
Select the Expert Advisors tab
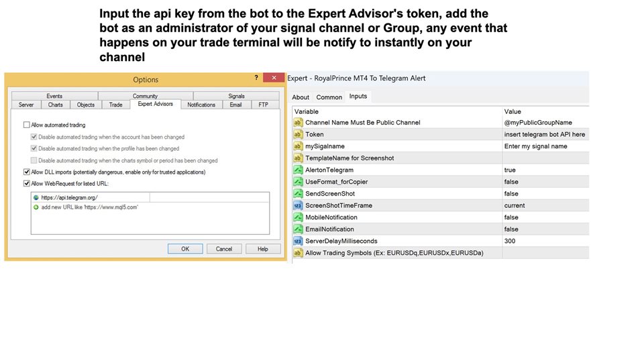pyautogui.click(x=155, y=105)
